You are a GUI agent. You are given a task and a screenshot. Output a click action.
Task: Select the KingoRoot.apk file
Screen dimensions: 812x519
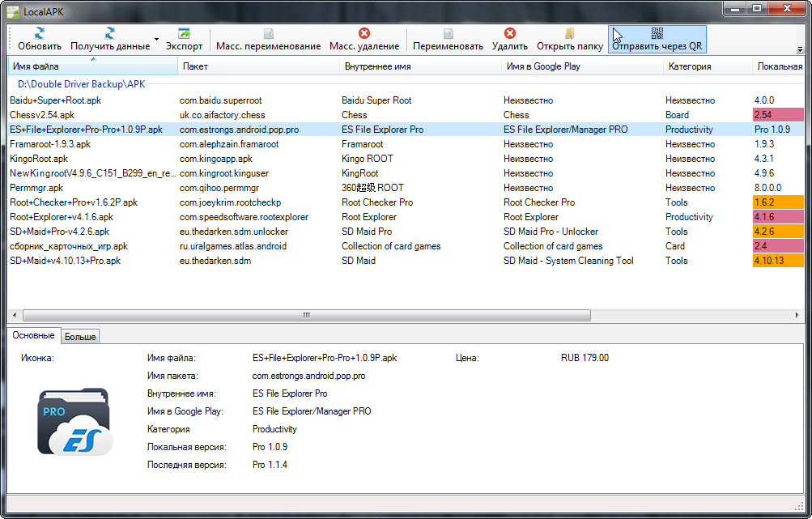pyautogui.click(x=39, y=159)
